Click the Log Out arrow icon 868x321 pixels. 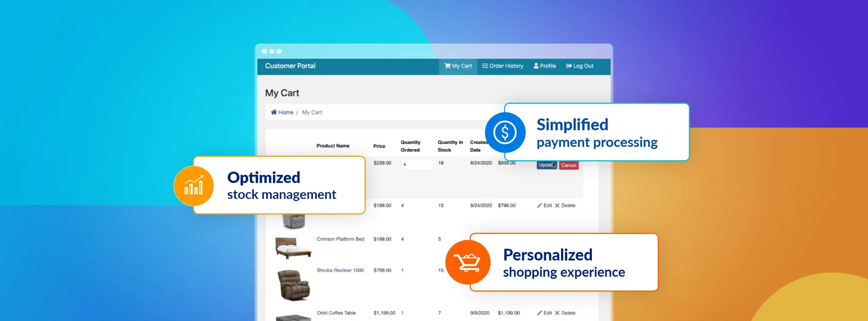(x=569, y=66)
